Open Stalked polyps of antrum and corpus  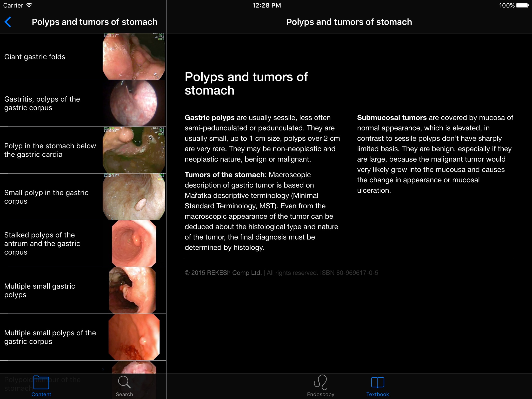pyautogui.click(x=83, y=244)
